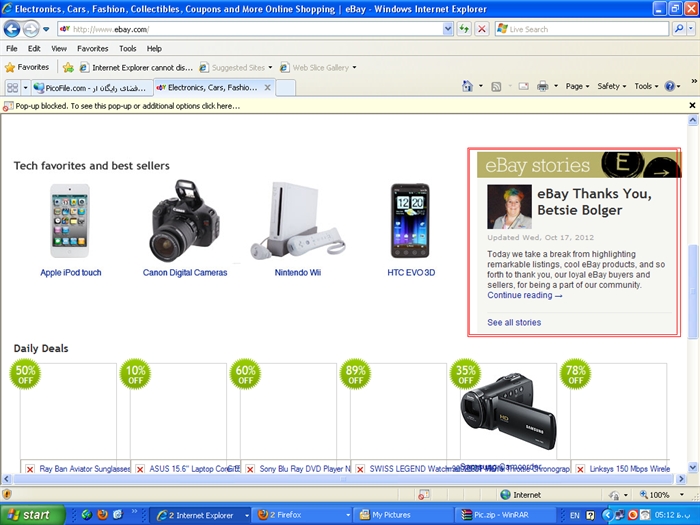
Task: Click the Pop-up blocked information bar
Action: pos(344,106)
